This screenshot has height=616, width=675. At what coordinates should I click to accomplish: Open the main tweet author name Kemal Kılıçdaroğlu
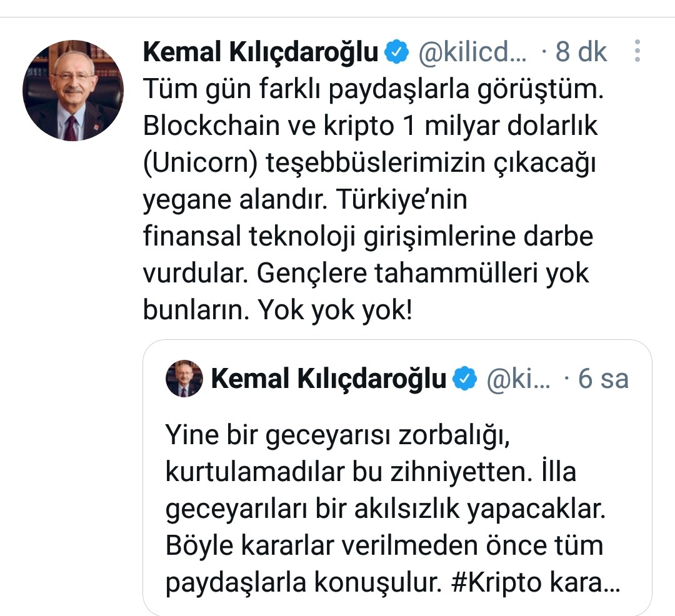(x=261, y=52)
